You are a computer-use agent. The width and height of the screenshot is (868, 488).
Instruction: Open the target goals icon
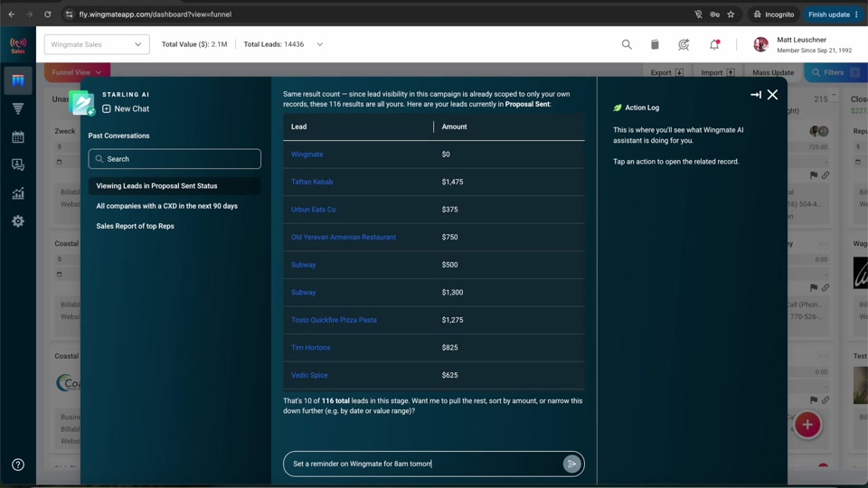point(684,45)
